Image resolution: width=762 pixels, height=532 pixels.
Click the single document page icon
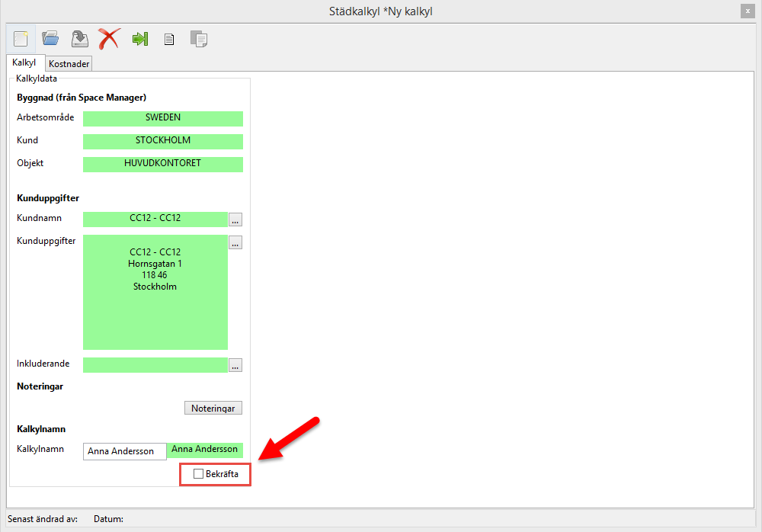tap(169, 39)
